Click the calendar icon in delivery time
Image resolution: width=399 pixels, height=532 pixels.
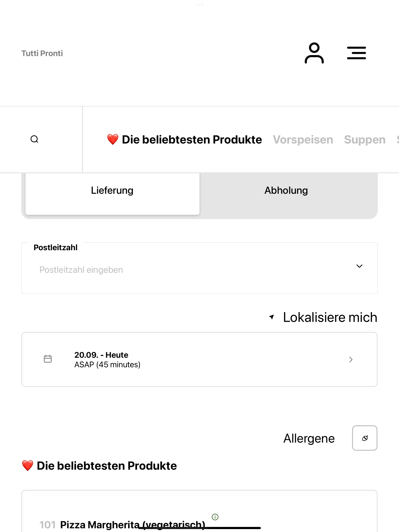pyautogui.click(x=48, y=359)
